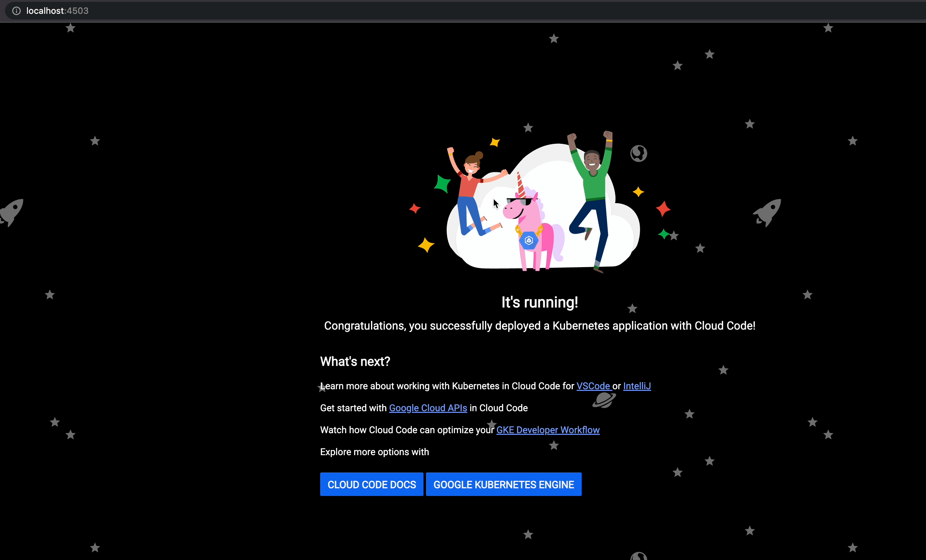This screenshot has width=926, height=560.
Task: Click the CLOUD CODE DOCS button
Action: [x=372, y=484]
